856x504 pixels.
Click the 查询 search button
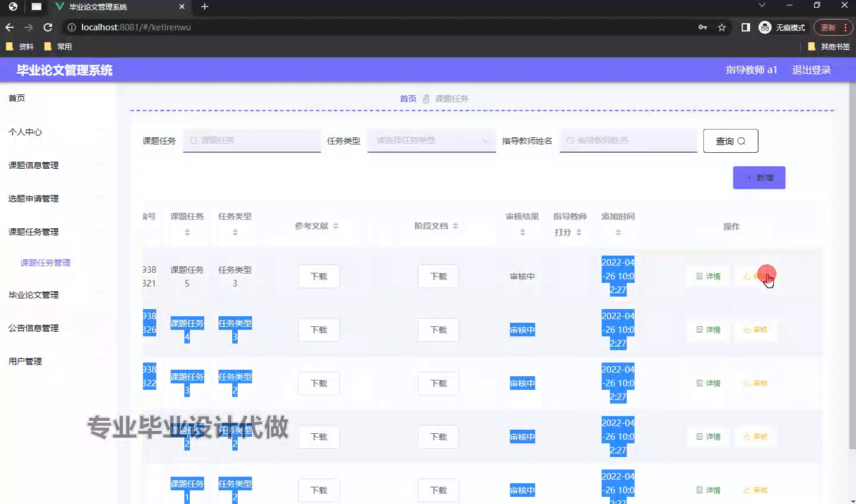[731, 141]
